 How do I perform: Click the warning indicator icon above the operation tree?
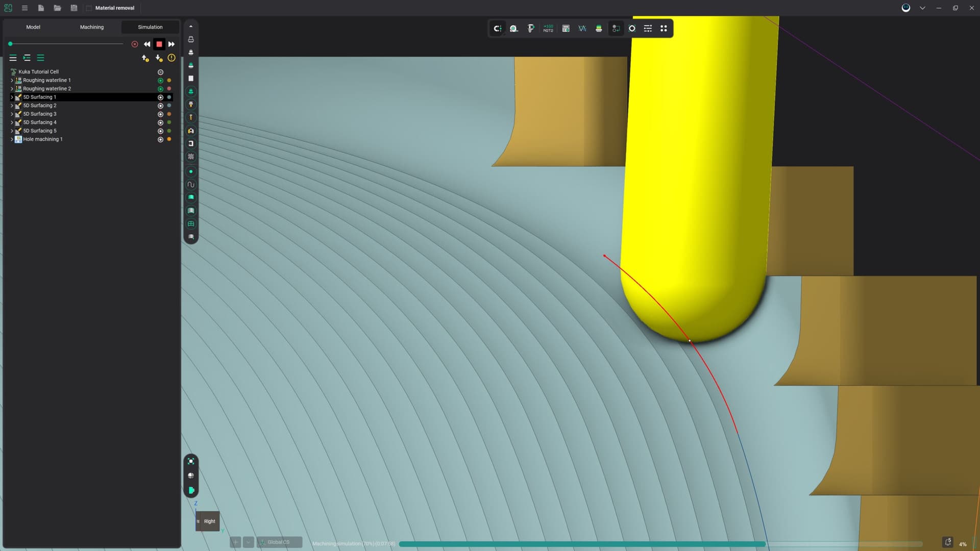171,58
